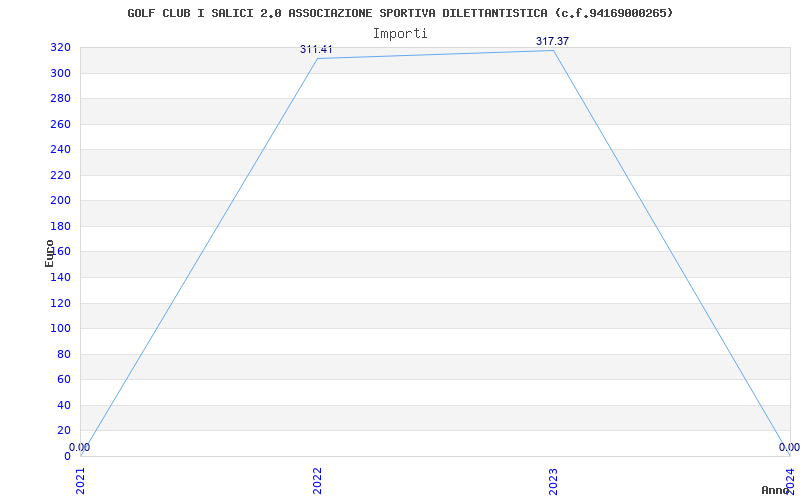Viewport: 800px width, 500px height.
Task: Click the chart title GOLF CLUB I SALICI 2.0
Action: click(x=400, y=13)
